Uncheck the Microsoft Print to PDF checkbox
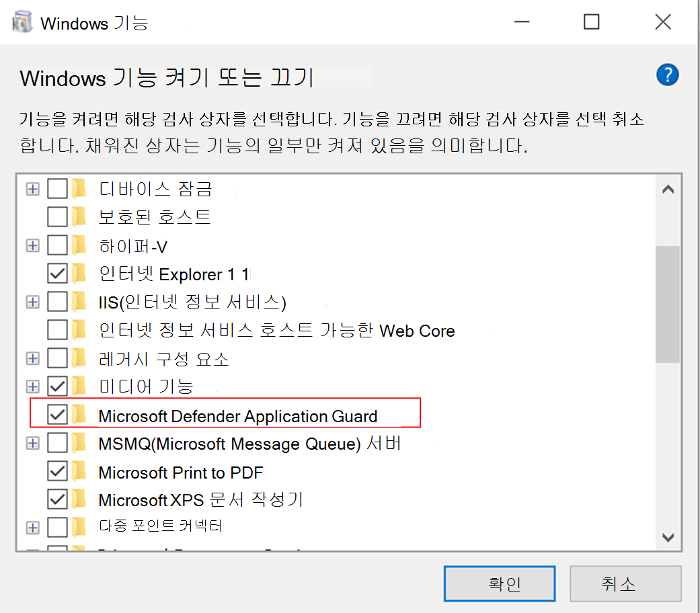 pyautogui.click(x=57, y=472)
